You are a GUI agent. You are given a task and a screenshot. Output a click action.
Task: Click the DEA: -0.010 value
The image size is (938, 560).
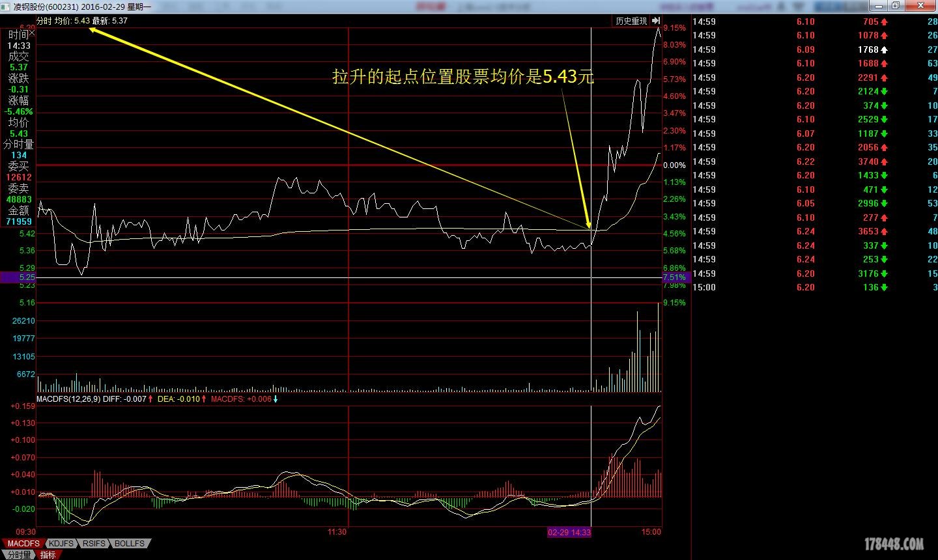tap(180, 399)
